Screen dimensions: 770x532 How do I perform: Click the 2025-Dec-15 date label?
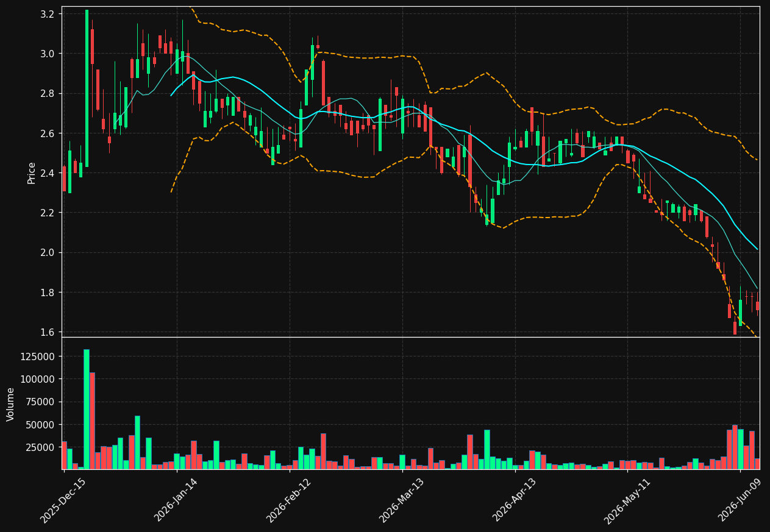[63, 500]
